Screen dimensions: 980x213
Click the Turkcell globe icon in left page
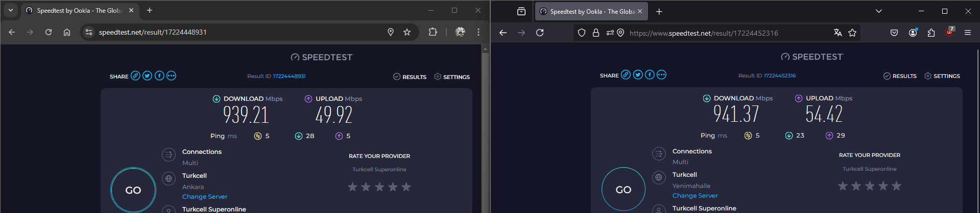(x=169, y=178)
